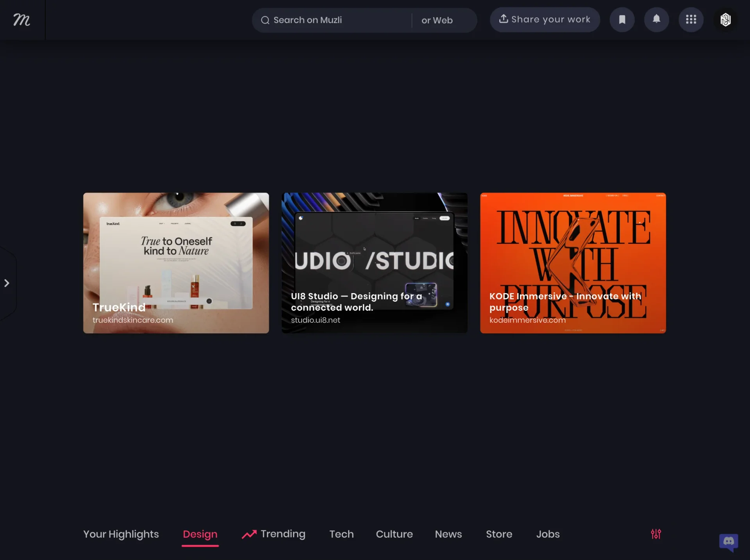Click the Muzli logo icon
The height and width of the screenshot is (560, 750).
pyautogui.click(x=21, y=20)
